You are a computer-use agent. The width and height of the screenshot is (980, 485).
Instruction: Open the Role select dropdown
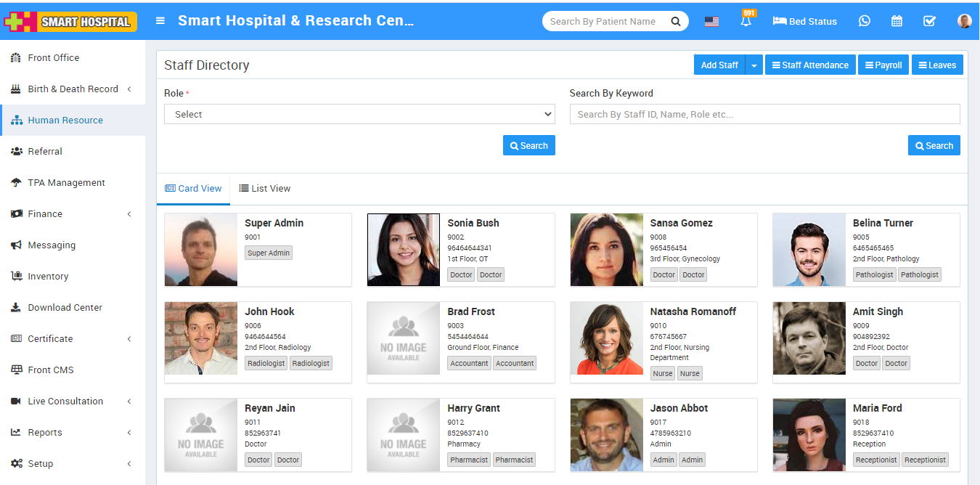(359, 114)
